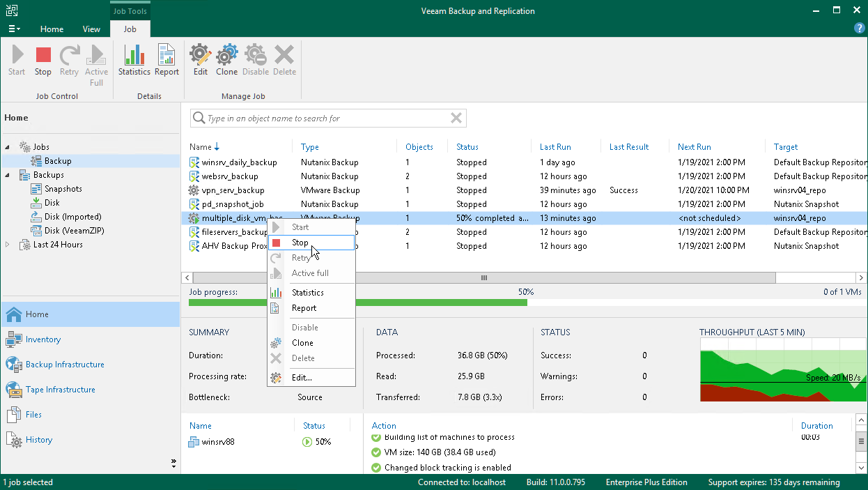Expand the navigation pane overflow chevron
Image resolution: width=868 pixels, height=490 pixels.
[173, 463]
